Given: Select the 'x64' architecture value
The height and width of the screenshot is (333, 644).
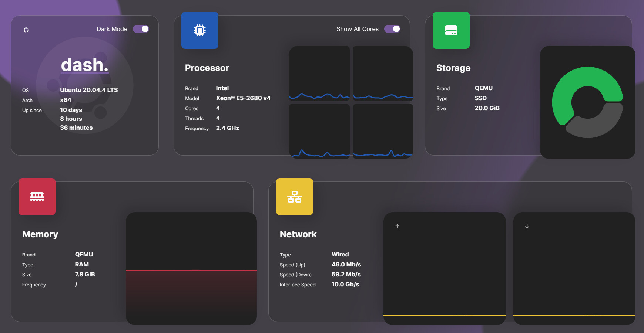Looking at the screenshot, I should 66,100.
